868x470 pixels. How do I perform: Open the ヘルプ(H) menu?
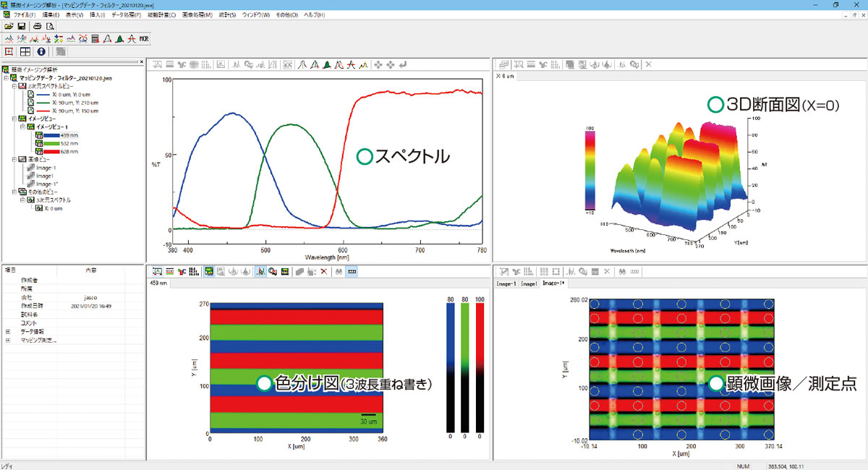(315, 14)
